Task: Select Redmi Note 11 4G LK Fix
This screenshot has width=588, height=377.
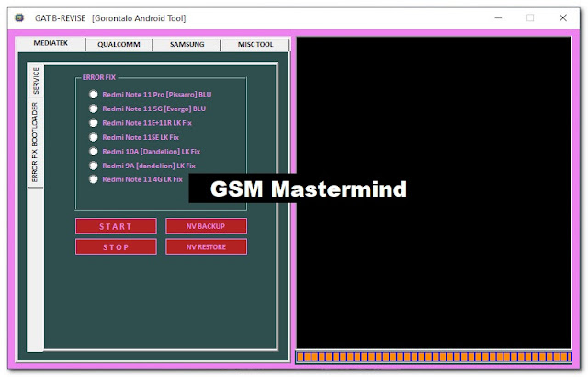Action: click(x=136, y=179)
